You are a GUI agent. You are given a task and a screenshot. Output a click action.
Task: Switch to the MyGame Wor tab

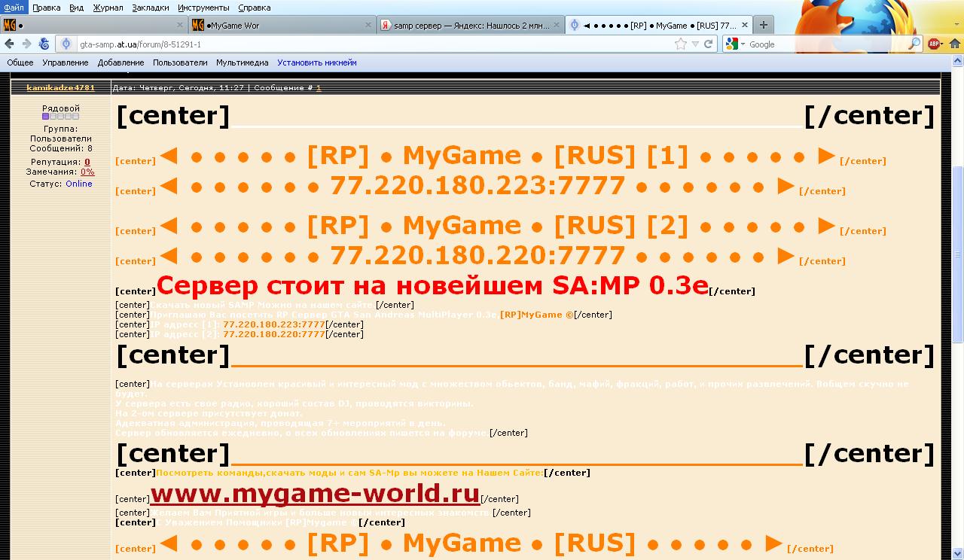point(282,25)
